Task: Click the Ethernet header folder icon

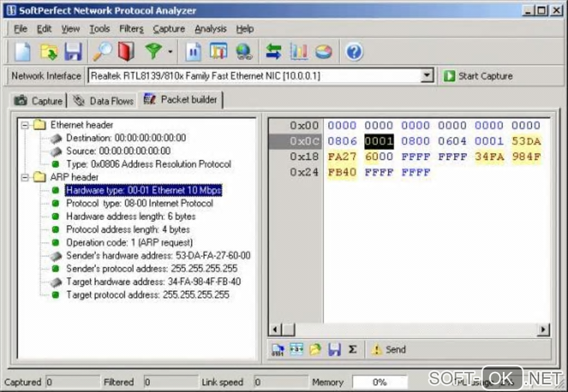Action: click(x=40, y=125)
